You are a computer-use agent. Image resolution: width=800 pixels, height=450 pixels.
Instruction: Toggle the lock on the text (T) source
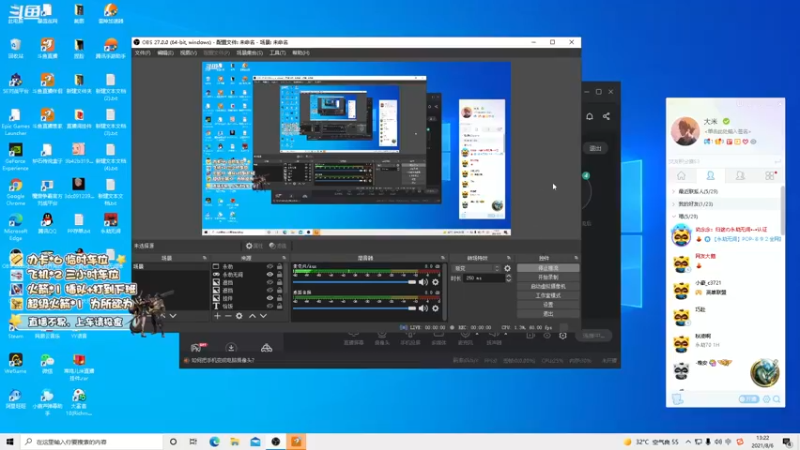click(280, 306)
